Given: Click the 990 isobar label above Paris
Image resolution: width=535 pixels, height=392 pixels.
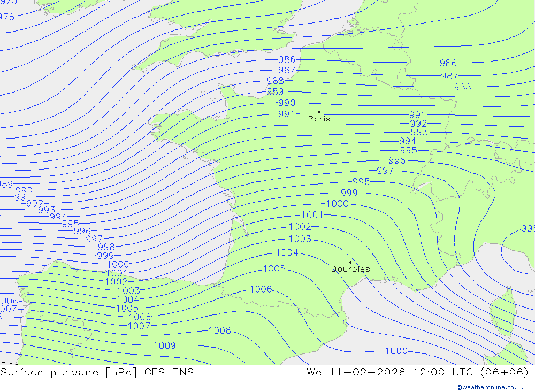Looking at the screenshot, I should (x=287, y=103).
